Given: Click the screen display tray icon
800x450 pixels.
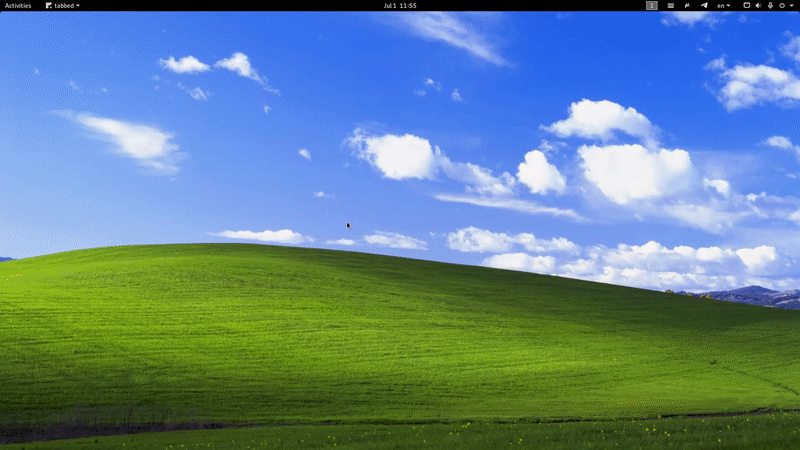Looking at the screenshot, I should [x=746, y=6].
